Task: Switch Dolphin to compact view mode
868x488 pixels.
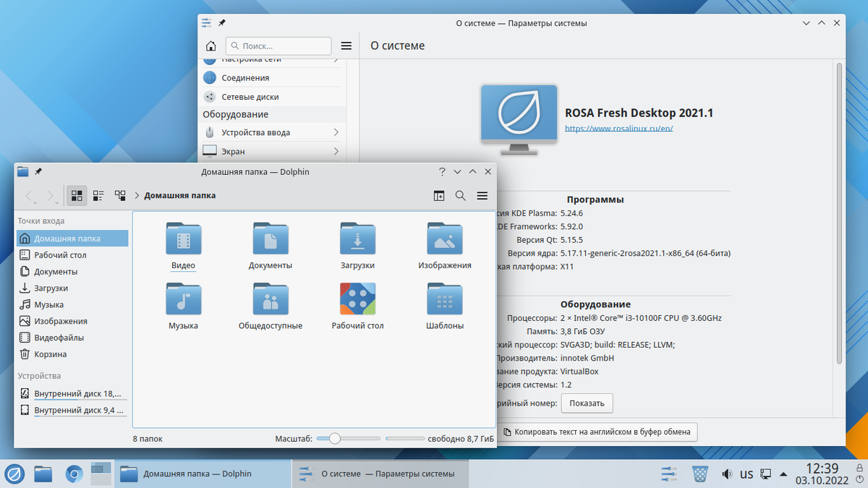Action: coord(98,195)
